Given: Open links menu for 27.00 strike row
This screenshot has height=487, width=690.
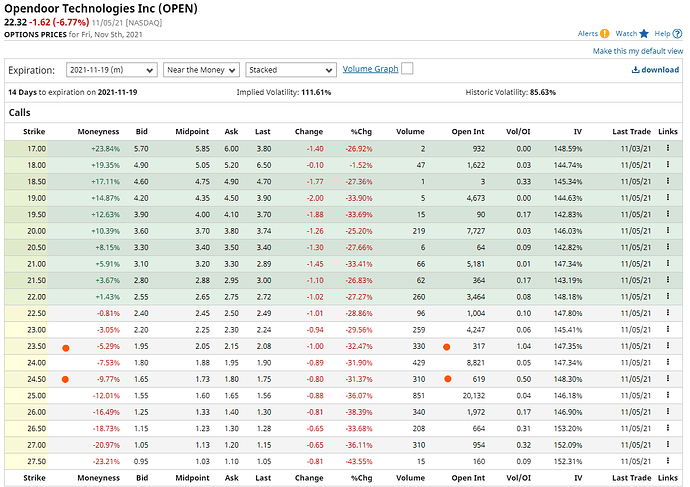Looking at the screenshot, I should tap(668, 444).
